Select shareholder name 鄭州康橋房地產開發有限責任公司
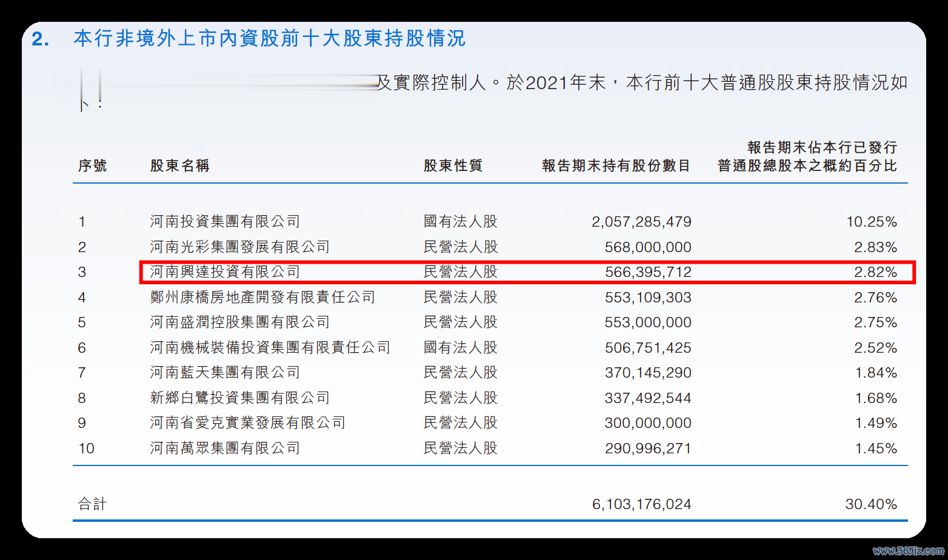 click(x=263, y=298)
